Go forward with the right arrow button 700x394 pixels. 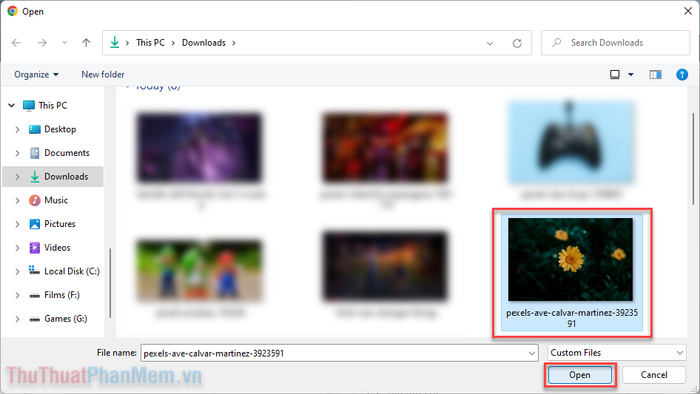(x=42, y=43)
